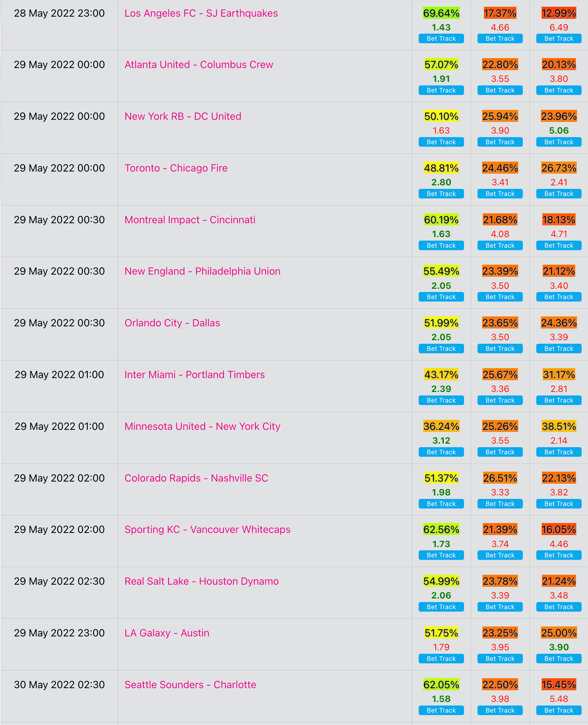Image resolution: width=588 pixels, height=725 pixels.
Task: Select the 38.51% away probability for Minnesota match
Action: point(559,426)
